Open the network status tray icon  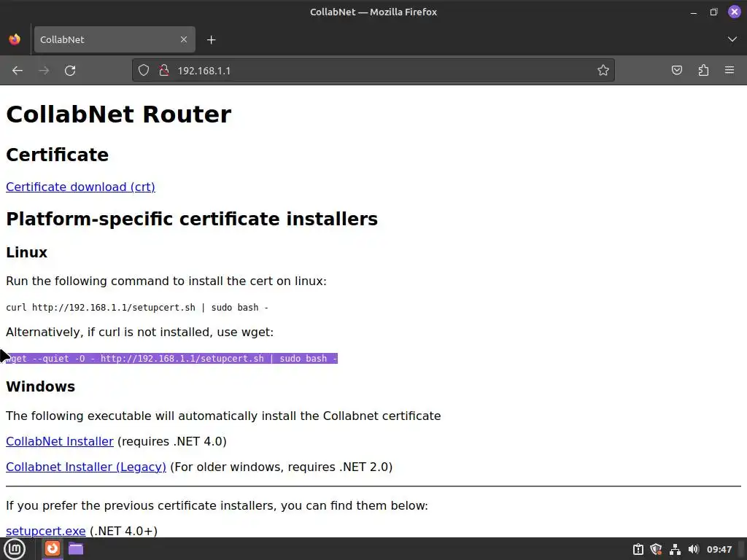click(x=675, y=550)
